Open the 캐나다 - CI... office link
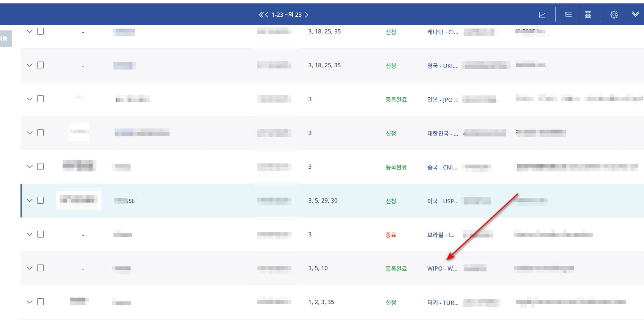The width and height of the screenshot is (644, 320). click(x=442, y=32)
